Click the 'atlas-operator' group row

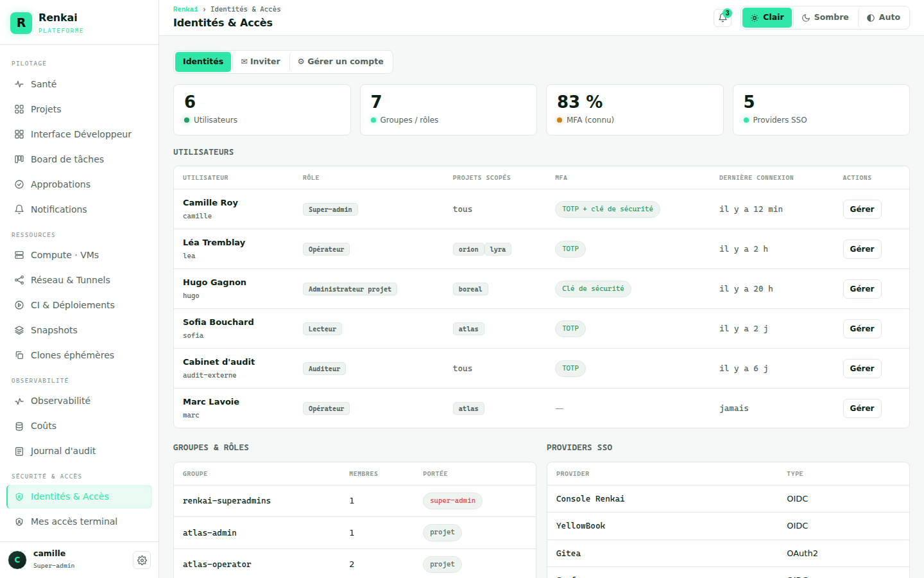(355, 565)
